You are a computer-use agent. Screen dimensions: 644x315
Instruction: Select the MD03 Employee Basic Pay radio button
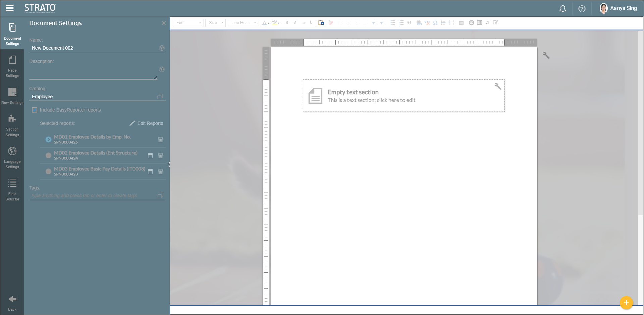click(x=48, y=171)
